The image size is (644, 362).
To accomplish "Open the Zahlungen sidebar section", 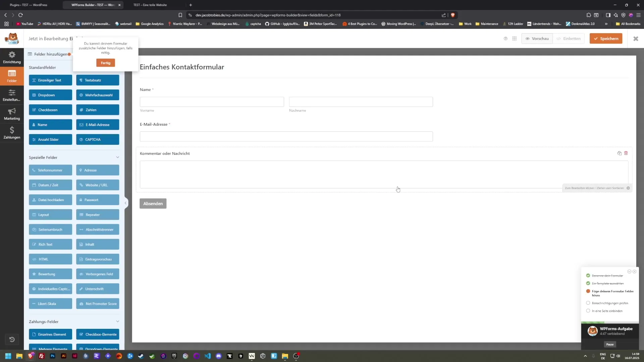I will pos(11,133).
